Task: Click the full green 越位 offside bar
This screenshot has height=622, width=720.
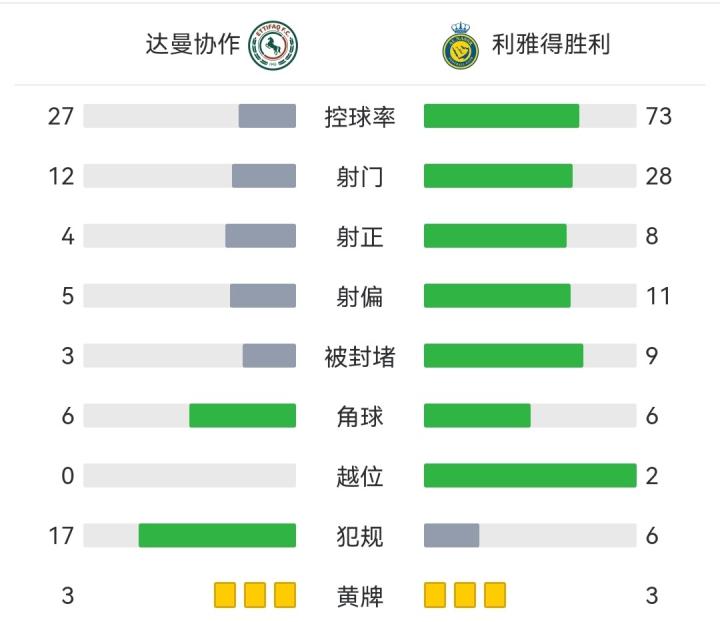Action: 530,475
